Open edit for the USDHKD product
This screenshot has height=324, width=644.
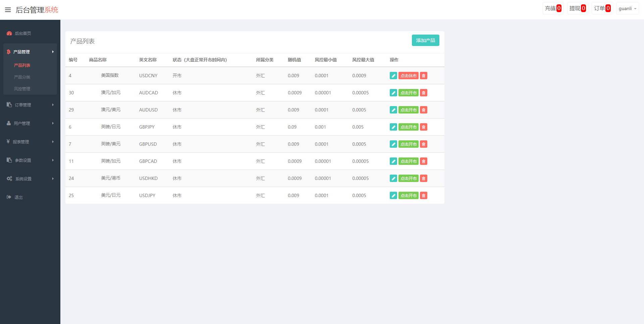(x=393, y=179)
